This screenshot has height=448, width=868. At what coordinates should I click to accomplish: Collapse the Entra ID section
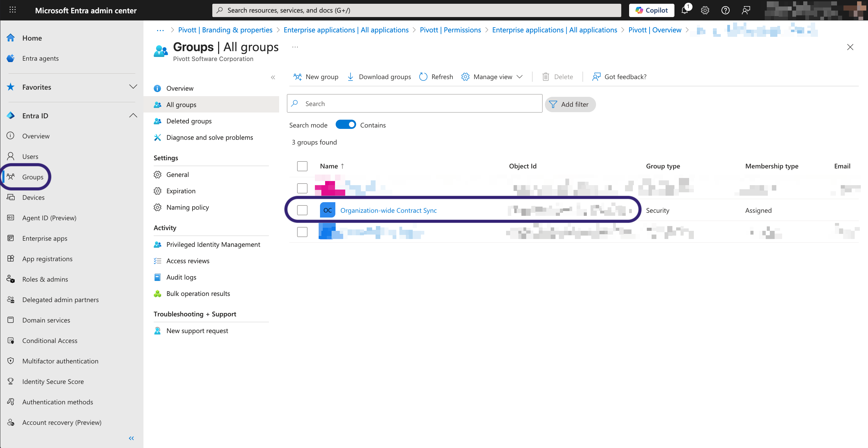[x=133, y=116]
